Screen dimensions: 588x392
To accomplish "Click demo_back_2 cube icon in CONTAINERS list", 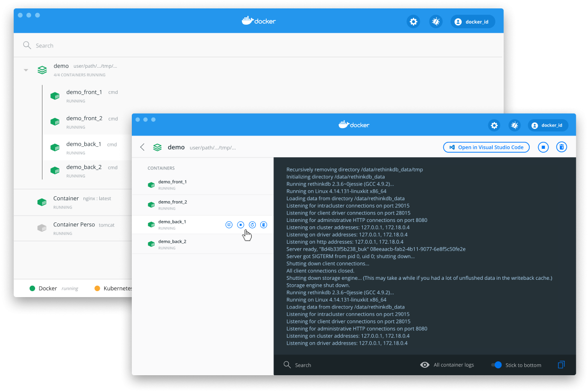I will coord(151,244).
